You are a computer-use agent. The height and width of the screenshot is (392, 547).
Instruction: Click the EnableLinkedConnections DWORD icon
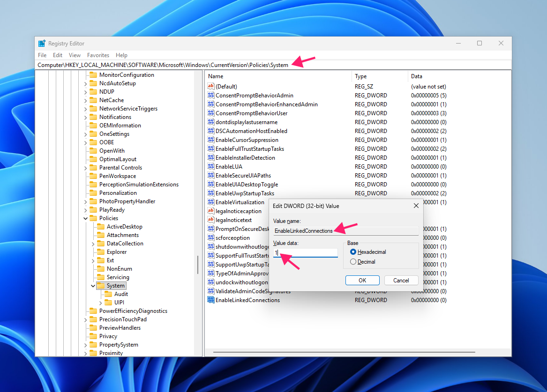click(x=211, y=300)
